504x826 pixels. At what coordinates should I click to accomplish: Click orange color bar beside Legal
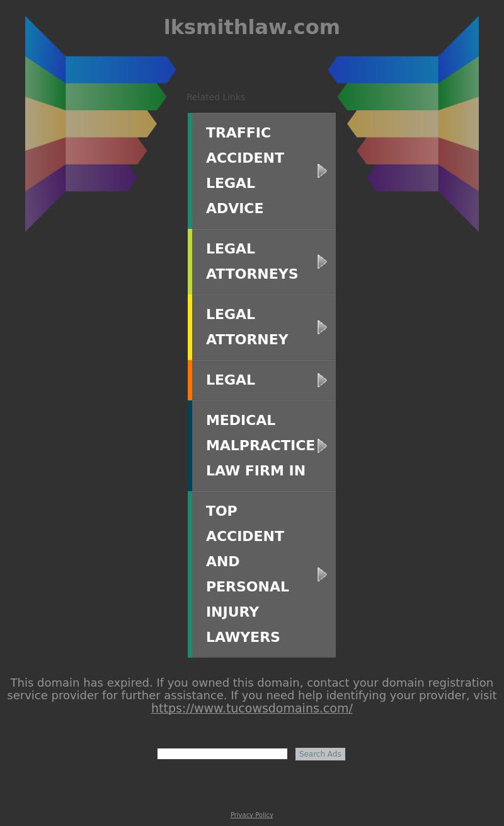[x=190, y=380]
